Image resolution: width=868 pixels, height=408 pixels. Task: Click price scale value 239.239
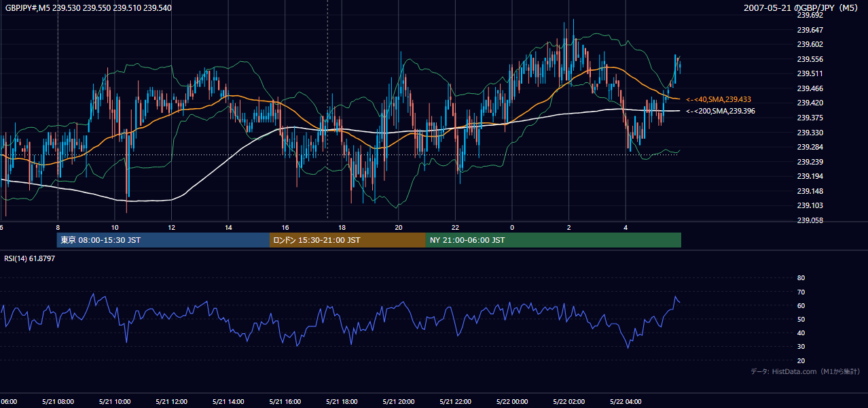[810, 162]
